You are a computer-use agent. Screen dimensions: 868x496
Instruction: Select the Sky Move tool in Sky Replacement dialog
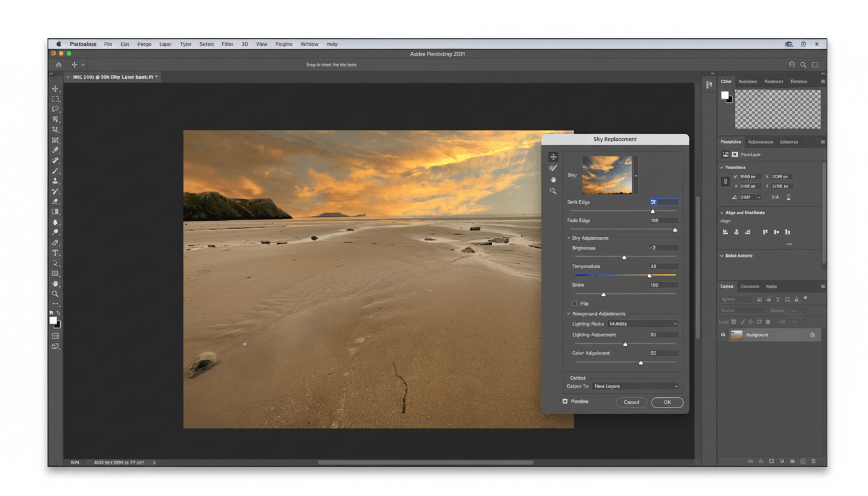tap(553, 156)
